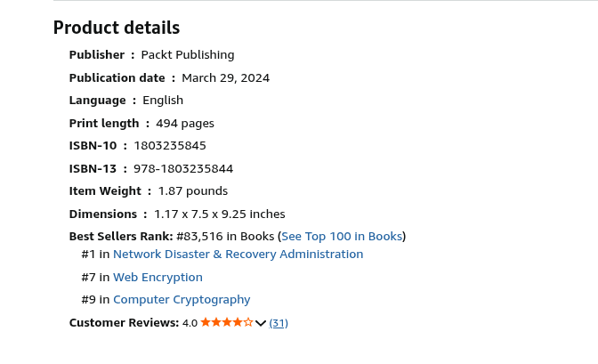Click the ISBN-13 value 978-1803235844
This screenshot has width=598, height=364.
coord(183,168)
